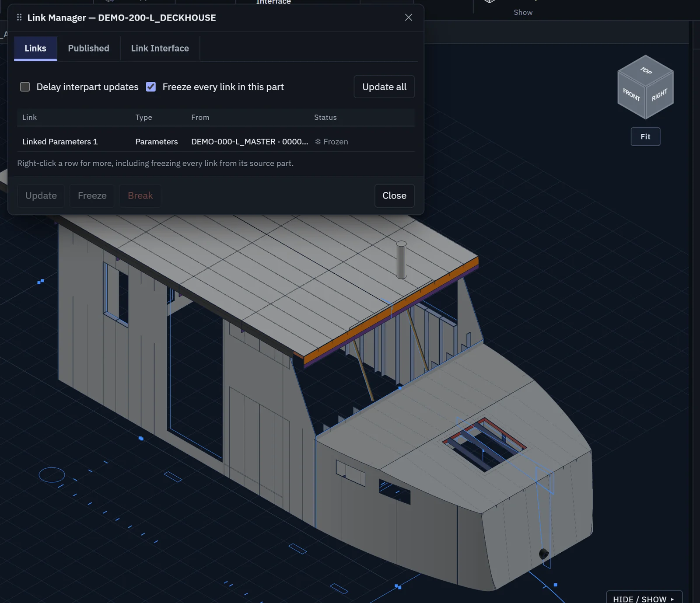
Task: Click the Update all button
Action: (384, 87)
